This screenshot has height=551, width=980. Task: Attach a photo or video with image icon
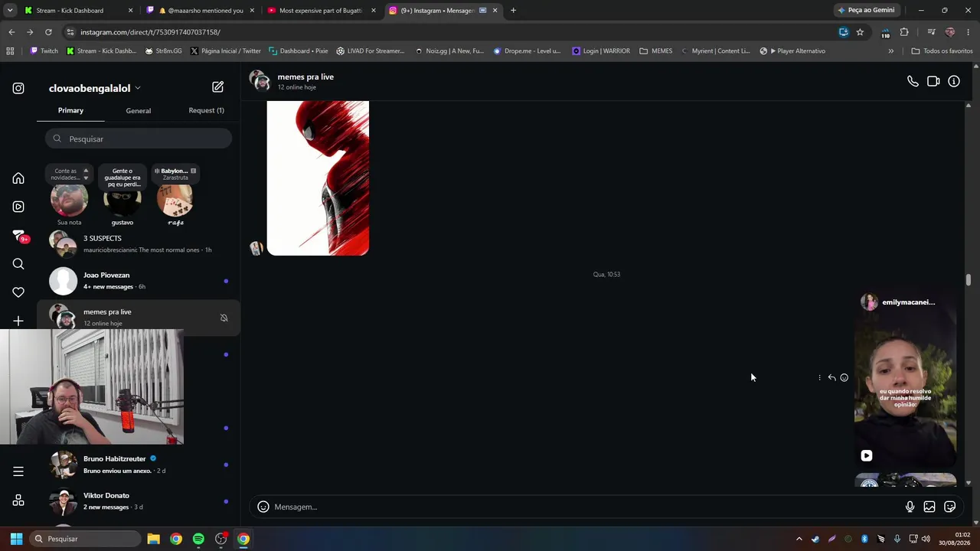click(x=929, y=507)
